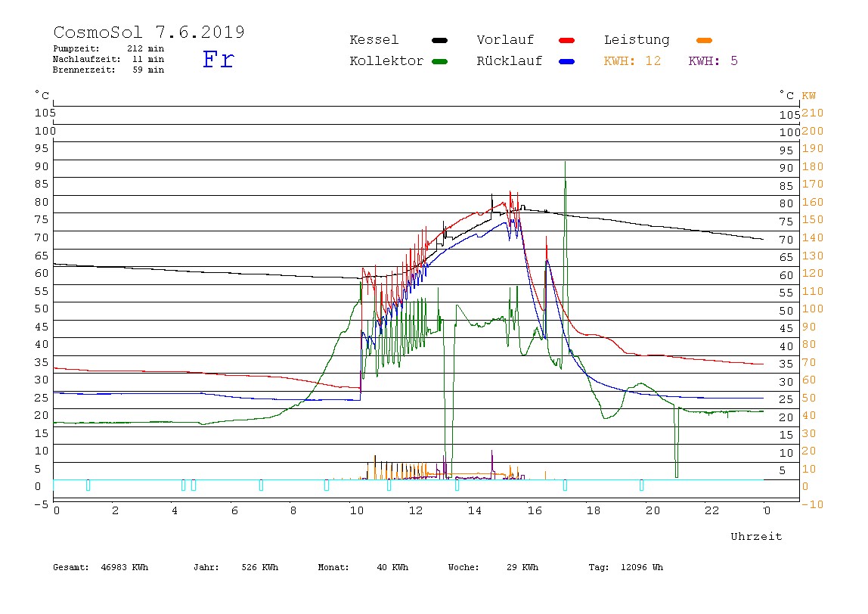Click the blue Rücklauf legend swatch
Screen dimensions: 868x614
567,61
